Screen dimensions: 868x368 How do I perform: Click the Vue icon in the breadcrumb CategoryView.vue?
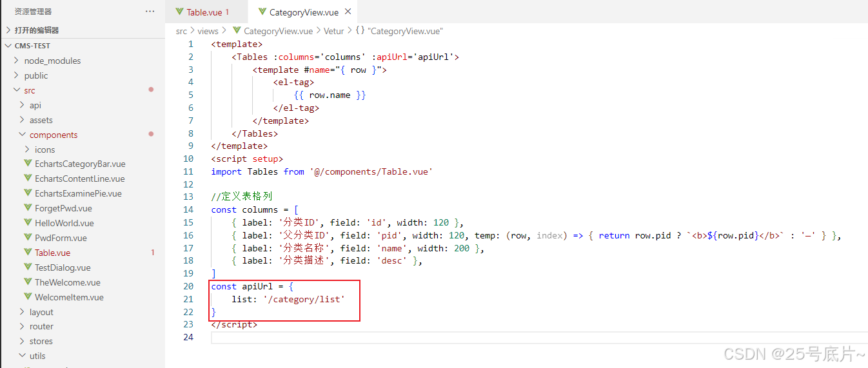[237, 30]
